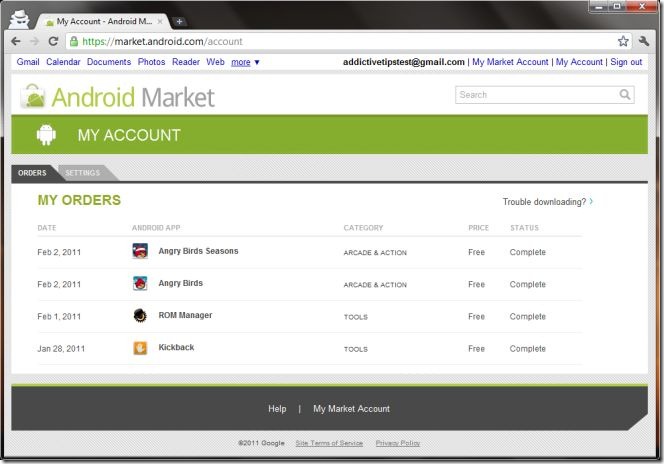The width and height of the screenshot is (664, 464).
Task: Open the ROM Manager app title
Action: [x=185, y=315]
